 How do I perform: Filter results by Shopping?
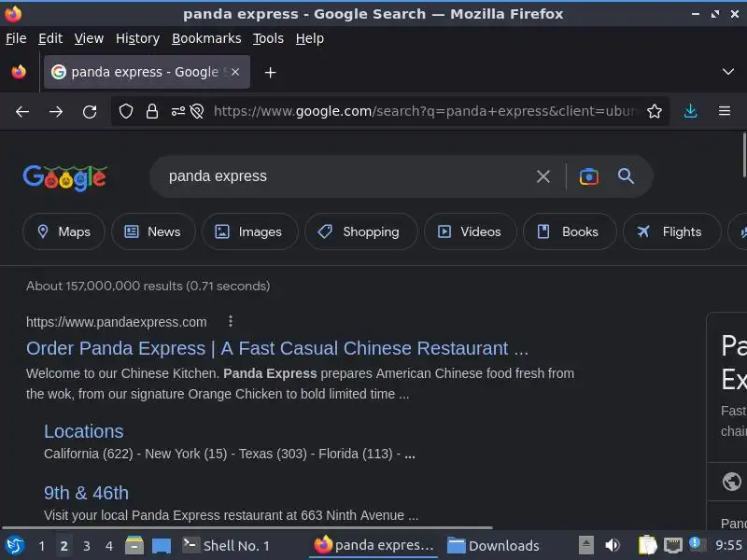click(x=361, y=231)
